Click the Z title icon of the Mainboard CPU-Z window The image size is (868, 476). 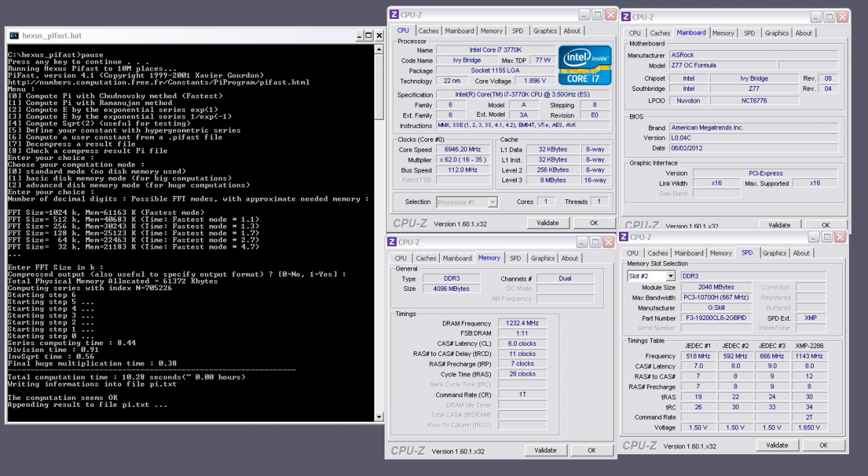click(x=625, y=16)
